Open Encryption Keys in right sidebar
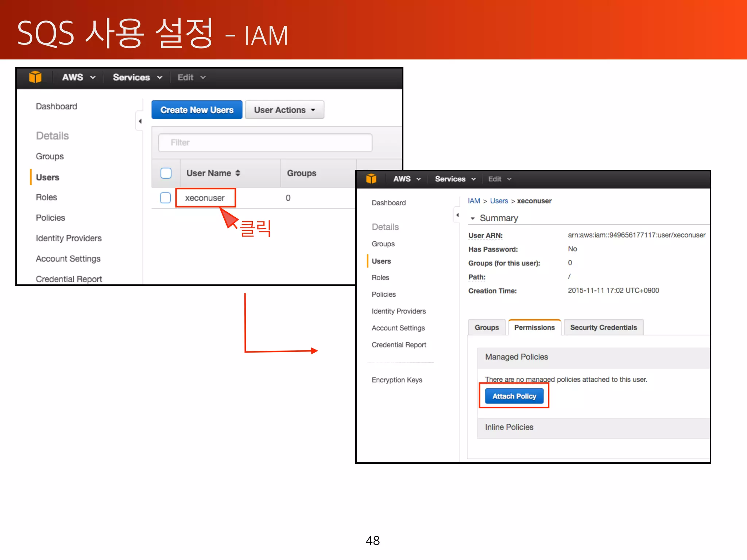The width and height of the screenshot is (747, 560). click(x=396, y=380)
